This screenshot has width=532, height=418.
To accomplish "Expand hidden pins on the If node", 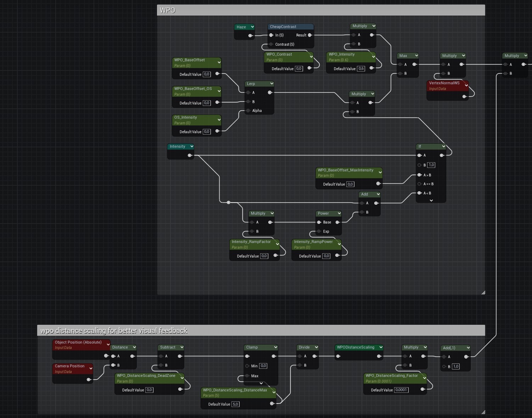I will coord(431,200).
